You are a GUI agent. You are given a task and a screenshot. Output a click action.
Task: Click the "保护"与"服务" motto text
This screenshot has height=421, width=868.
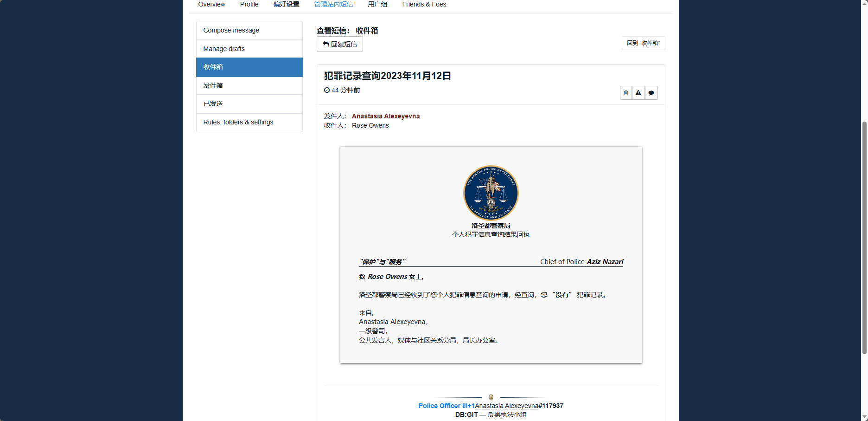click(x=383, y=262)
